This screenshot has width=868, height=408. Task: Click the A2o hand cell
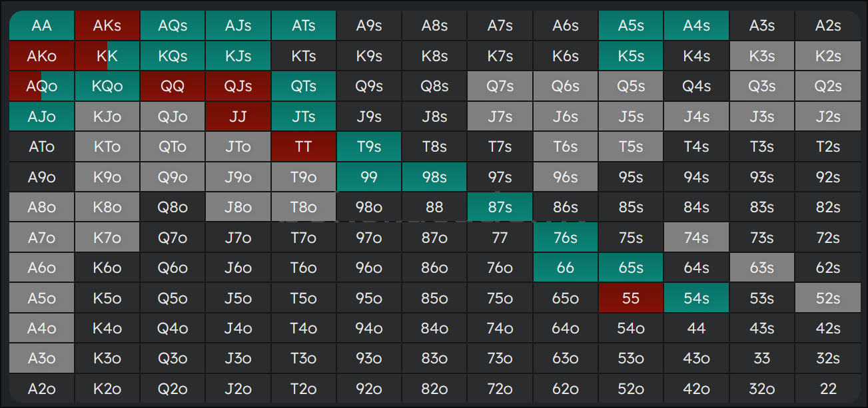[41, 389]
